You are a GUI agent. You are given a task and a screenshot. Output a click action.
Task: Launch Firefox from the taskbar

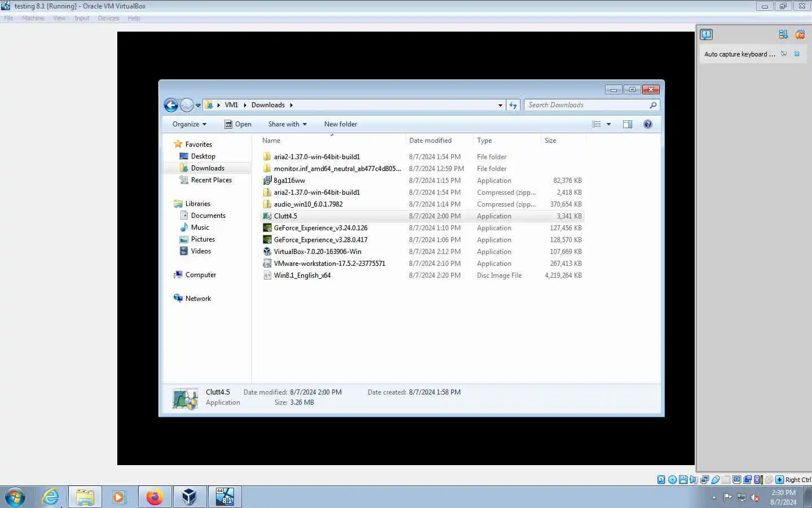point(154,497)
